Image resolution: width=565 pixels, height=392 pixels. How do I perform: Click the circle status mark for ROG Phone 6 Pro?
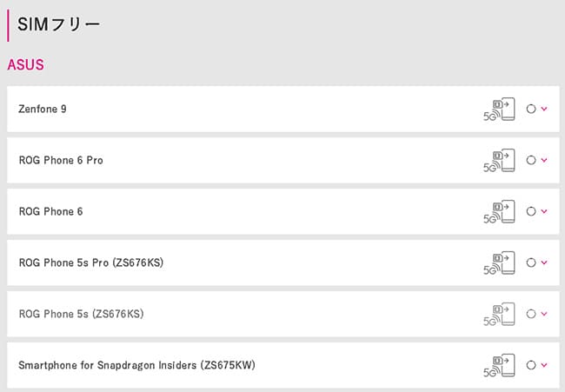tap(531, 160)
